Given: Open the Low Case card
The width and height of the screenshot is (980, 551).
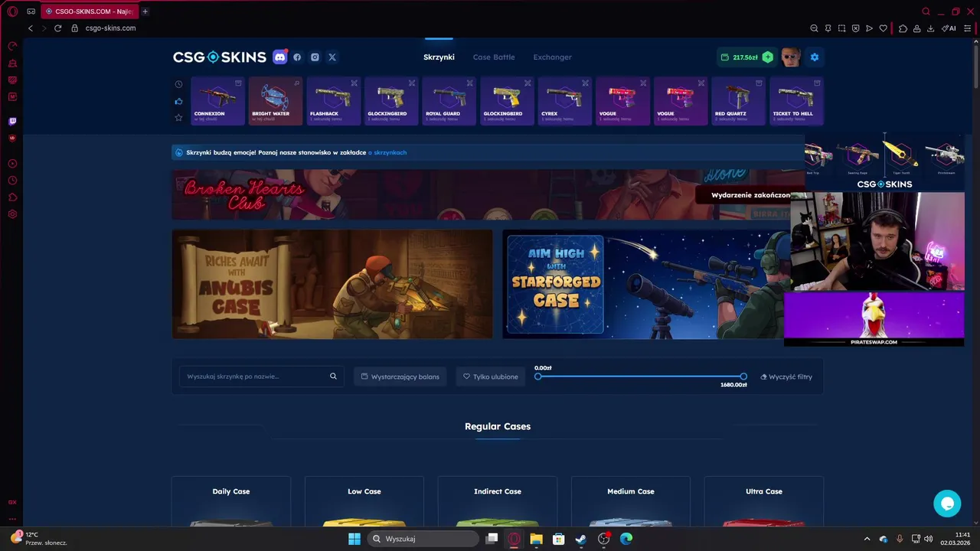Looking at the screenshot, I should pos(364,501).
